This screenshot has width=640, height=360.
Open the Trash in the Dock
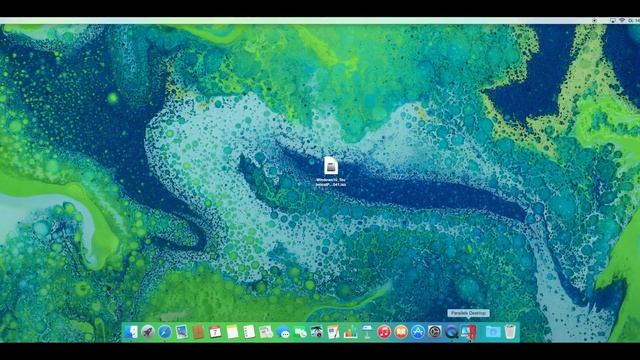point(510,332)
